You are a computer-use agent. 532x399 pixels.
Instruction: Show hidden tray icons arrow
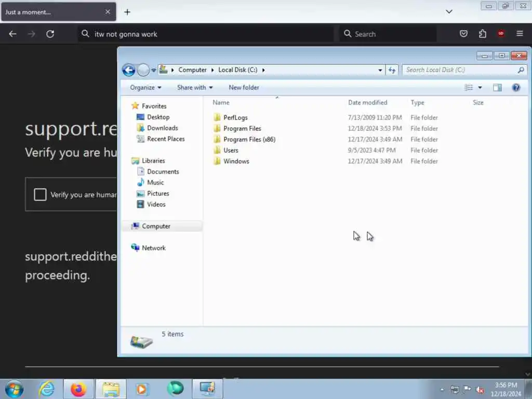coord(442,390)
